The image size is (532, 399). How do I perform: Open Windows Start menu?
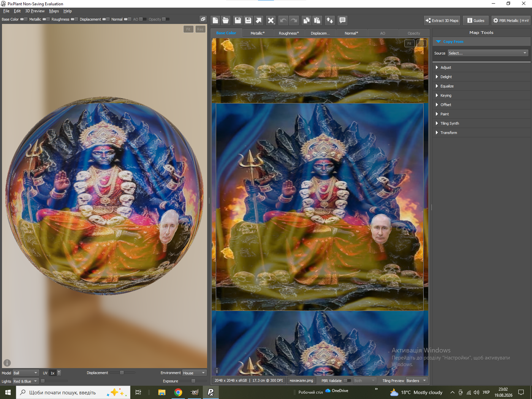[x=8, y=392]
